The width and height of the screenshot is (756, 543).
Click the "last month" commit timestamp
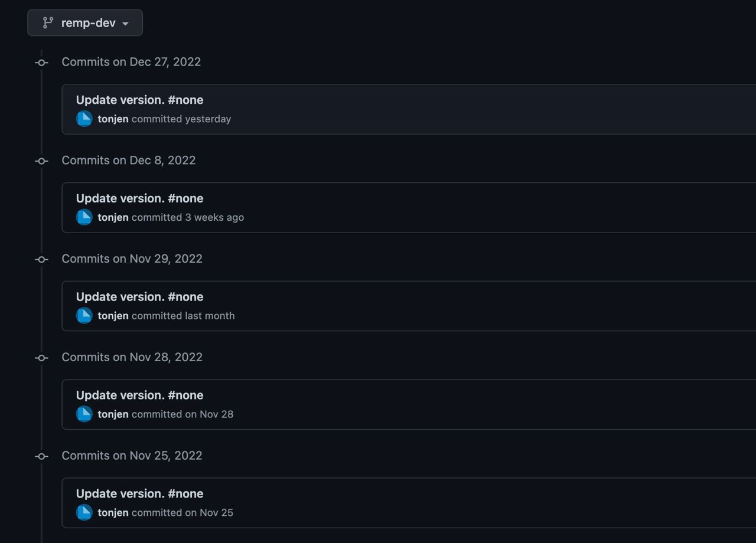tap(209, 316)
